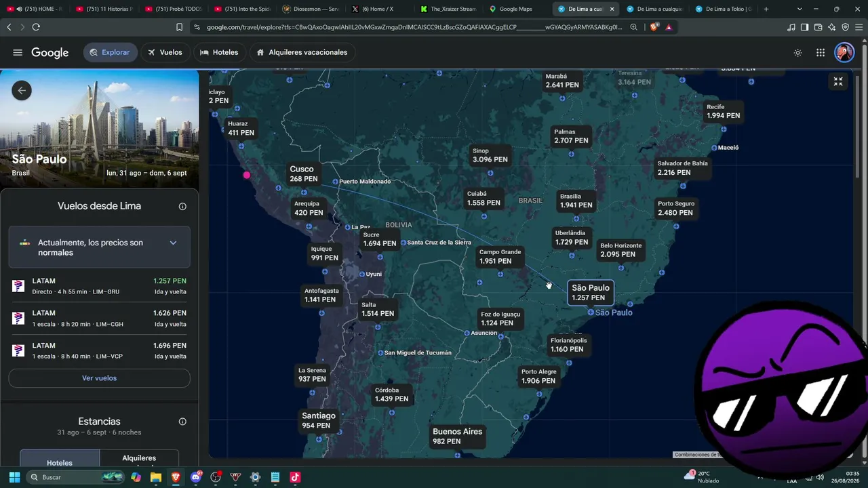This screenshot has width=868, height=488.
Task: Switch to the Vuelos tab
Action: 165,52
